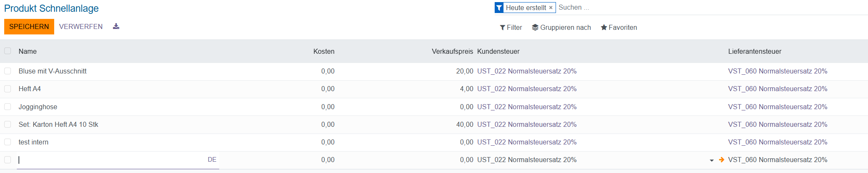This screenshot has width=868, height=173.
Task: Expand the Gruppieren nach menu
Action: 561,27
